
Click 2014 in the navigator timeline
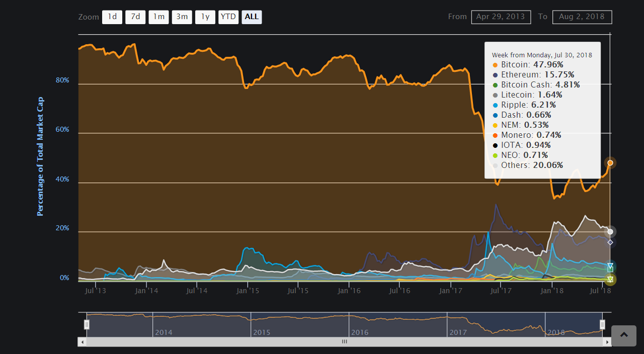click(x=164, y=333)
